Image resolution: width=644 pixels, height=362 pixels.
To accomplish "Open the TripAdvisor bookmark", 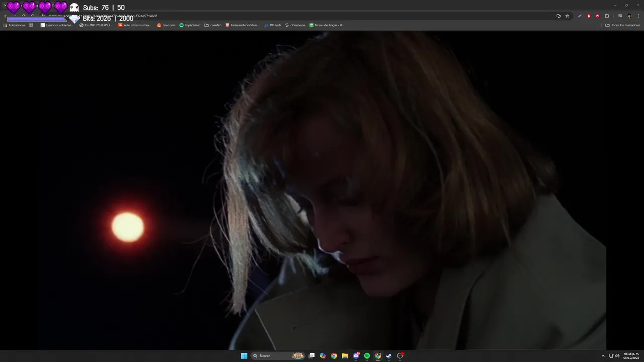I will 190,25.
